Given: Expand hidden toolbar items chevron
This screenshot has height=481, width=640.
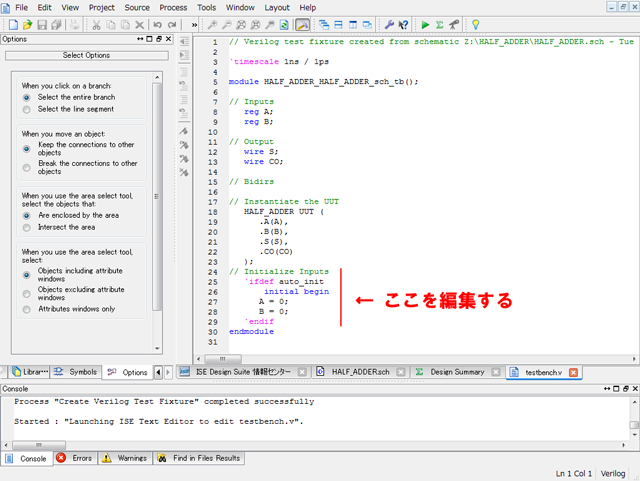Looking at the screenshot, I should [x=194, y=25].
